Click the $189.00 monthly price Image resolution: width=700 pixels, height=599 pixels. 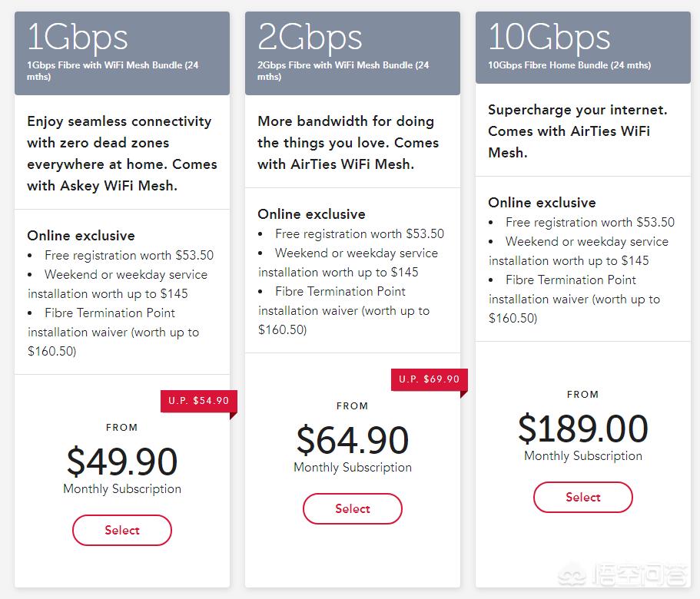(x=583, y=429)
